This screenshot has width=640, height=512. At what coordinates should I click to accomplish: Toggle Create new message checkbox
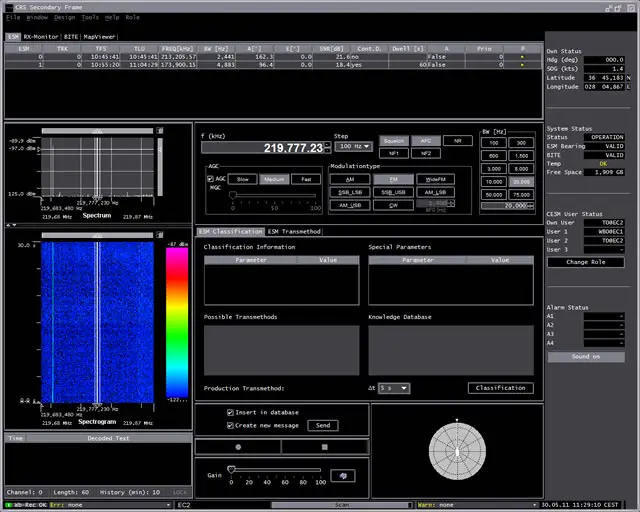(x=230, y=425)
